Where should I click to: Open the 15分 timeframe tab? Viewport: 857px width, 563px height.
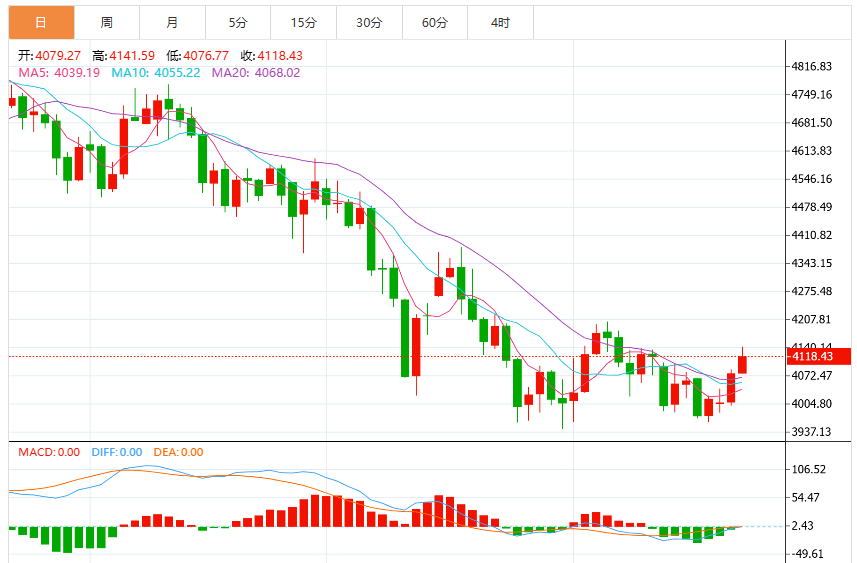pyautogui.click(x=304, y=23)
